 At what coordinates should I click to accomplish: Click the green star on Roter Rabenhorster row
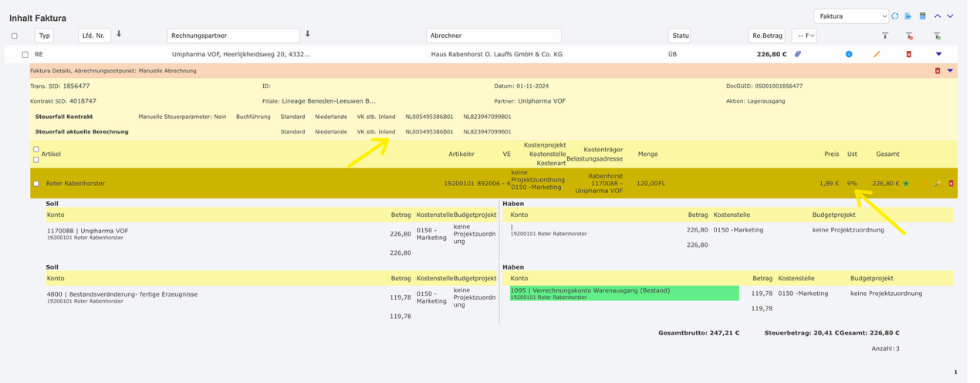click(x=906, y=184)
